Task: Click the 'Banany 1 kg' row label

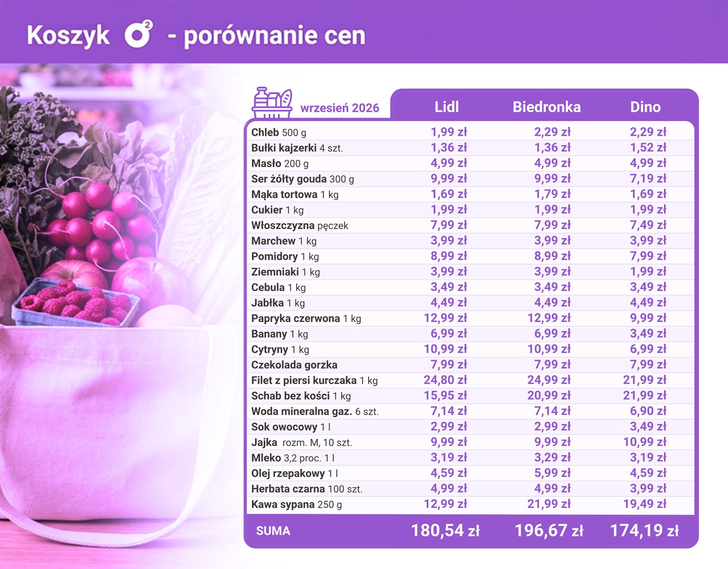Action: click(x=280, y=334)
